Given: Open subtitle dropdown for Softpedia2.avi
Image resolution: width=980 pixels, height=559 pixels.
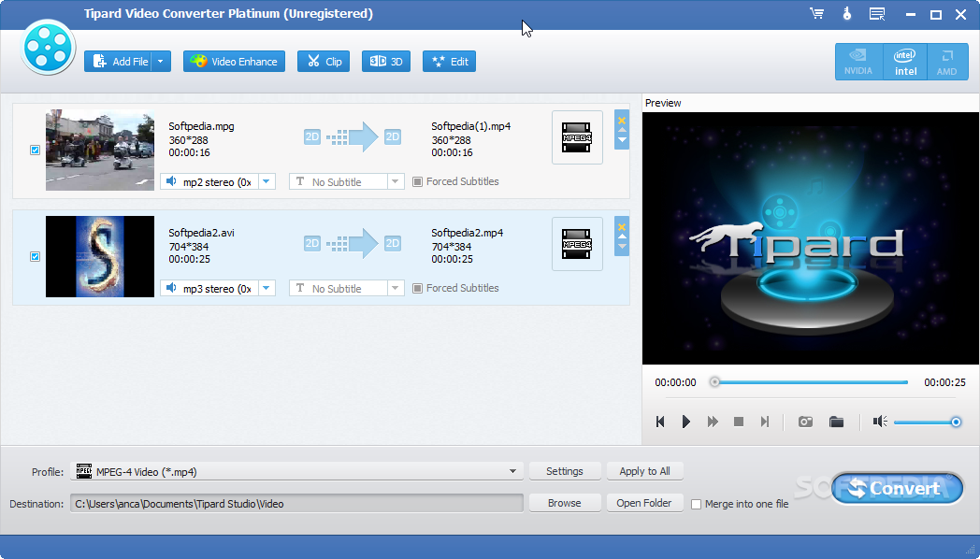Looking at the screenshot, I should click(x=395, y=289).
